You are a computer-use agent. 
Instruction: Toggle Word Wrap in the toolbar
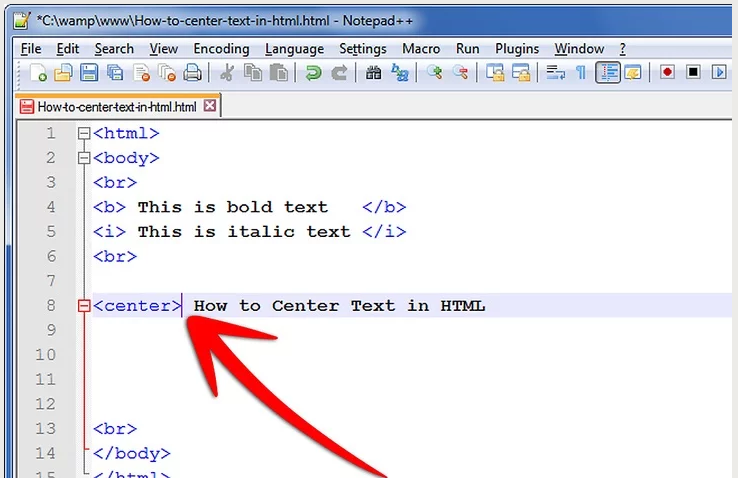555,73
